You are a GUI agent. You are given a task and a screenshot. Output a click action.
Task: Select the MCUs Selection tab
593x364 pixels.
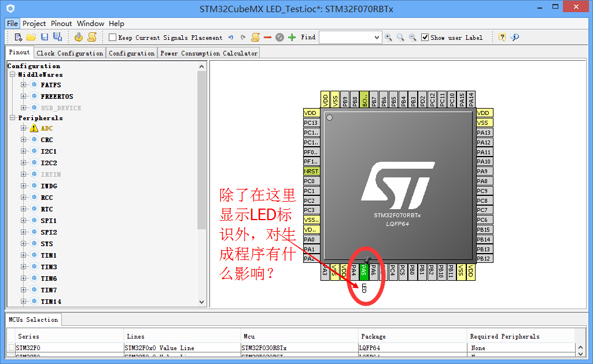[x=34, y=320]
